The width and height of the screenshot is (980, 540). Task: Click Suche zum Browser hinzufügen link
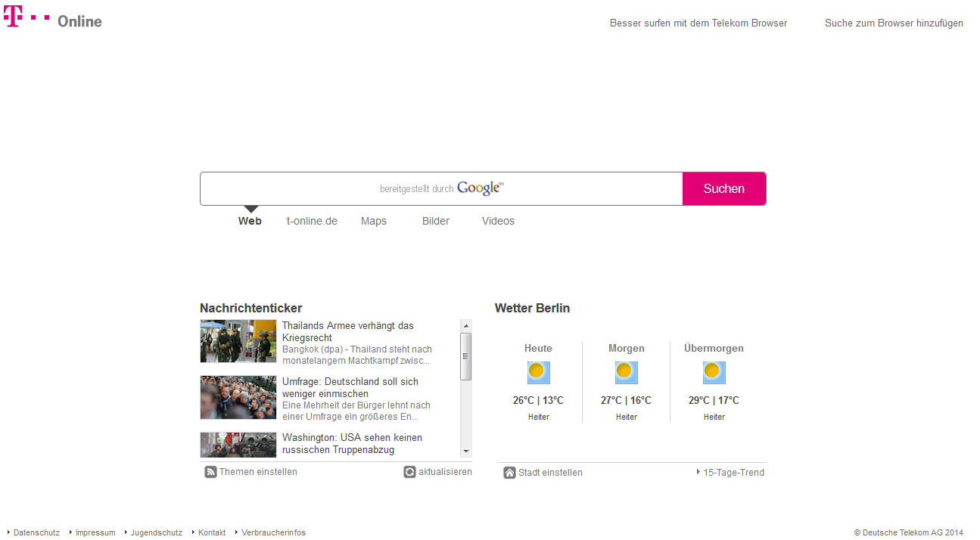coord(894,23)
